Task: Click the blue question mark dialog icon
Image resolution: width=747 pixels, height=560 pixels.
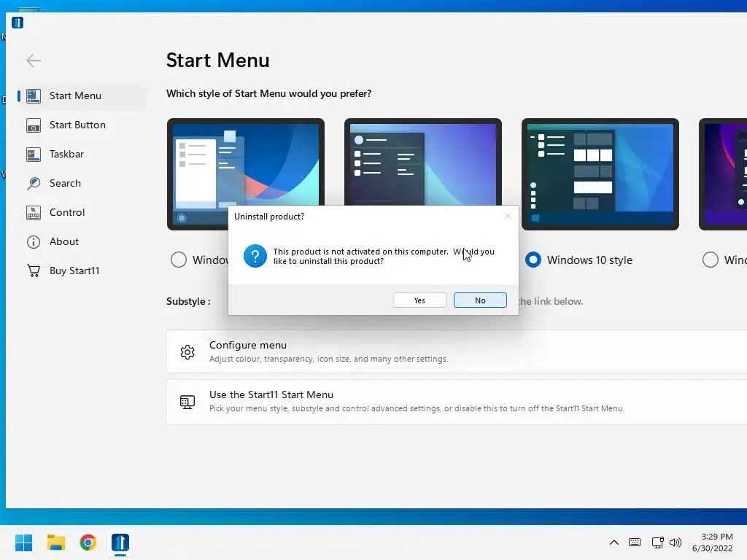Action: point(255,256)
